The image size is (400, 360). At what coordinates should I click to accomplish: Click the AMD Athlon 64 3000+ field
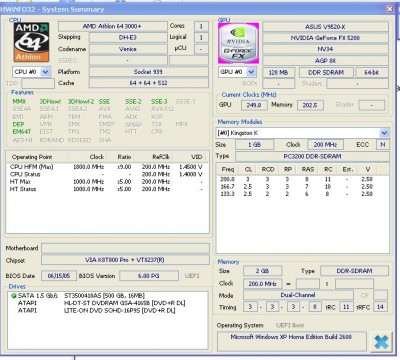tap(113, 26)
